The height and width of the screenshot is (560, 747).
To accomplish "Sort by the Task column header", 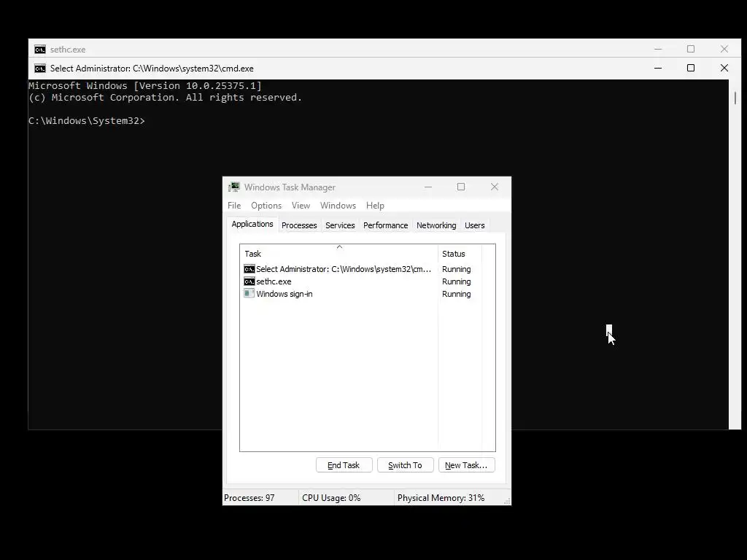I will coord(338,254).
